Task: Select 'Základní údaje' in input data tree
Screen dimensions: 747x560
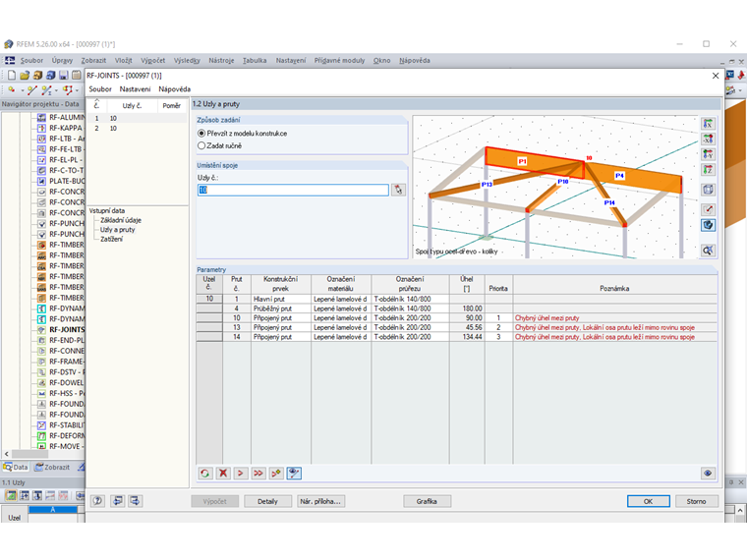Action: (x=121, y=220)
